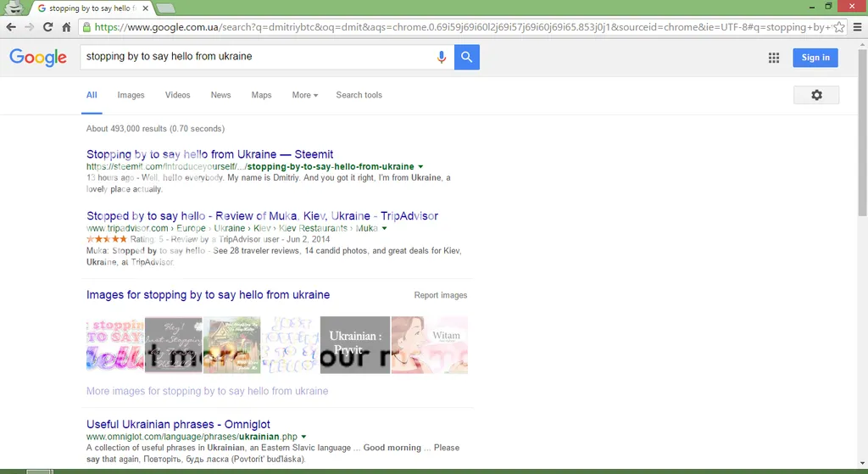Switch to Maps results
868x474 pixels.
click(261, 95)
